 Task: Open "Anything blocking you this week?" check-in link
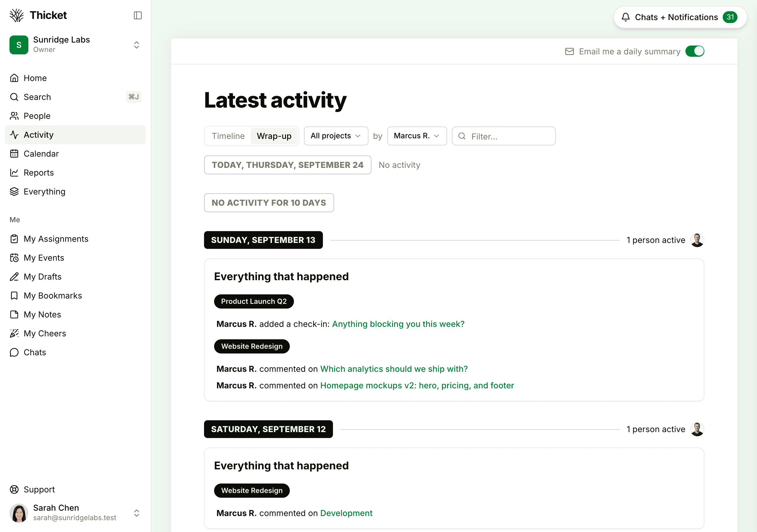click(398, 324)
